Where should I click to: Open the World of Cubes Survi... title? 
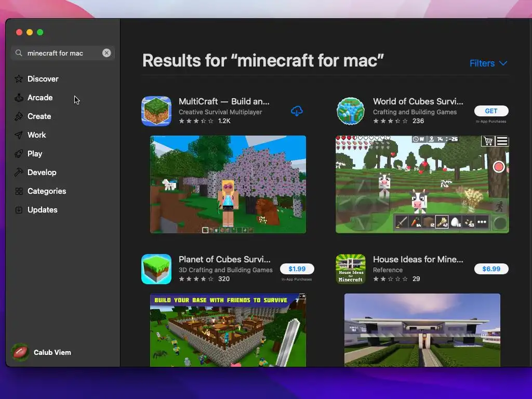[418, 101]
